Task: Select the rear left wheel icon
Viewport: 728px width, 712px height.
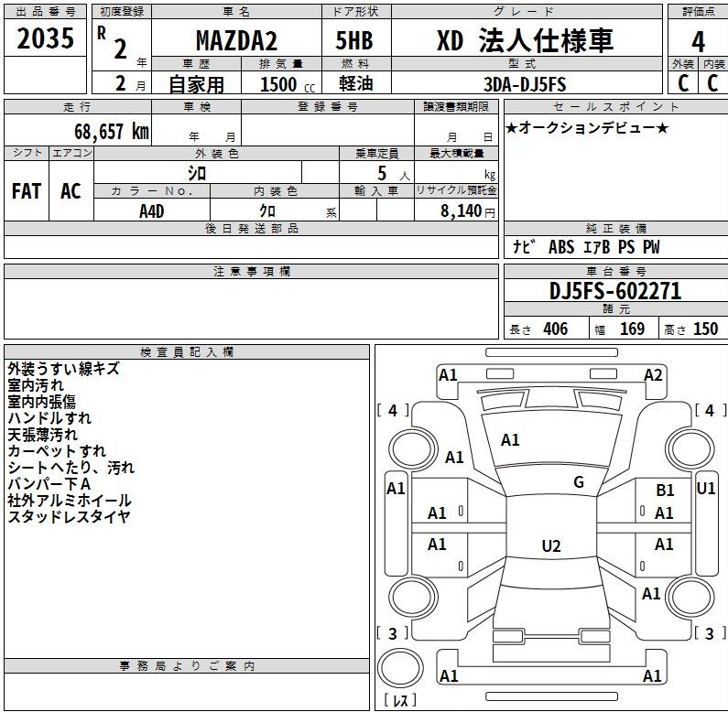Action: [x=412, y=597]
